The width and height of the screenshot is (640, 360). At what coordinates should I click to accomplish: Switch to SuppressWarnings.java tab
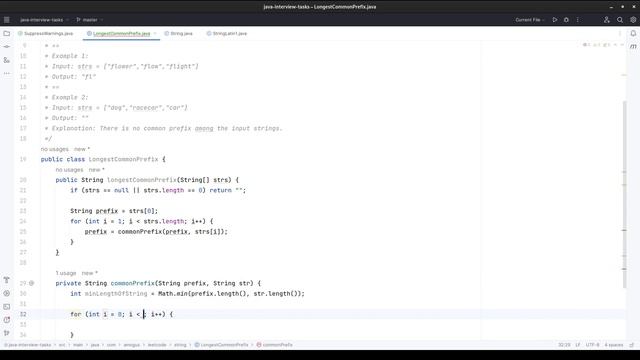pos(45,33)
